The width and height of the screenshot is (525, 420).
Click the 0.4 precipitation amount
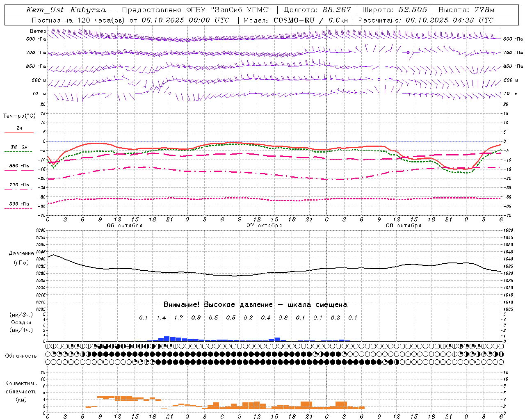tap(266, 318)
